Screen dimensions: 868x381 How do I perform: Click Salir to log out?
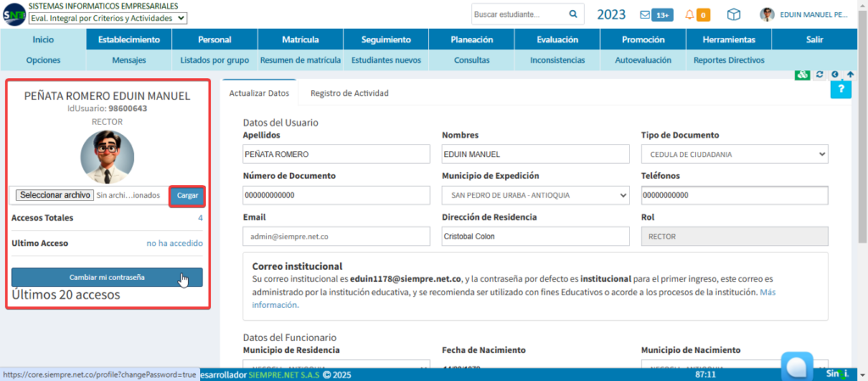[815, 39]
